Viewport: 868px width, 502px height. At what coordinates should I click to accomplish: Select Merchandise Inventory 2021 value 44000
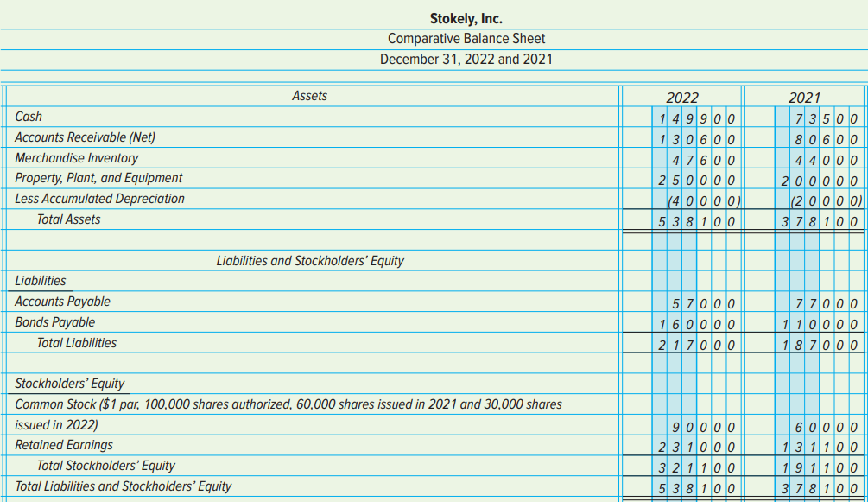[x=827, y=161]
